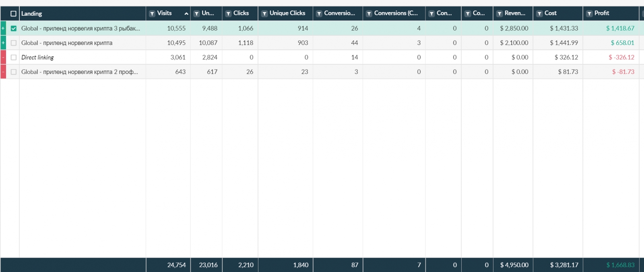Collapse the red minus on Direct linking row
This screenshot has height=272, width=644.
click(x=3, y=57)
